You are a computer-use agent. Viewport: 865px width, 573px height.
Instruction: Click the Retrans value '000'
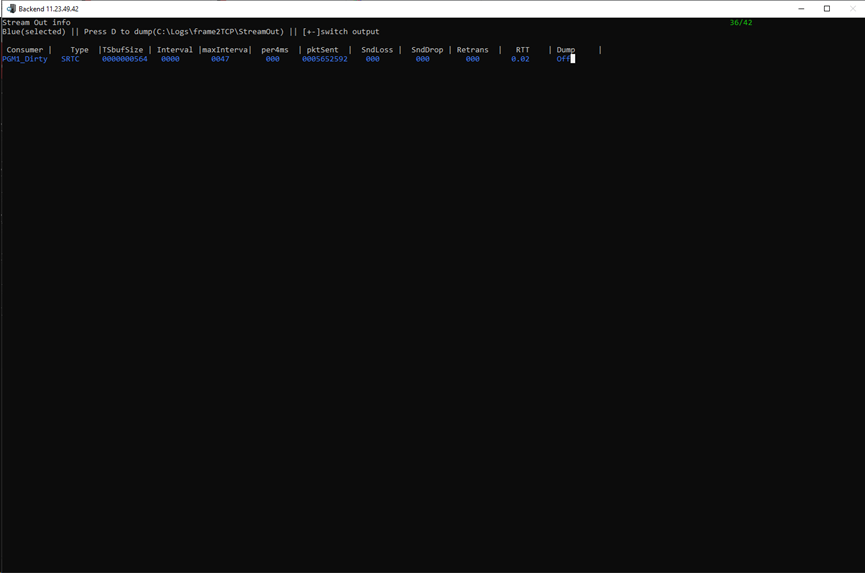[473, 59]
